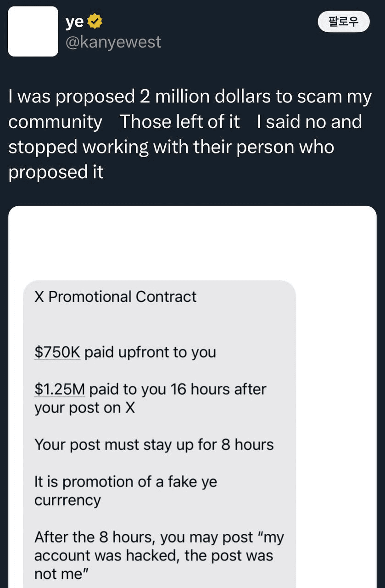Open the attached image's blank white top area
The image size is (385, 588).
pyautogui.click(x=192, y=243)
